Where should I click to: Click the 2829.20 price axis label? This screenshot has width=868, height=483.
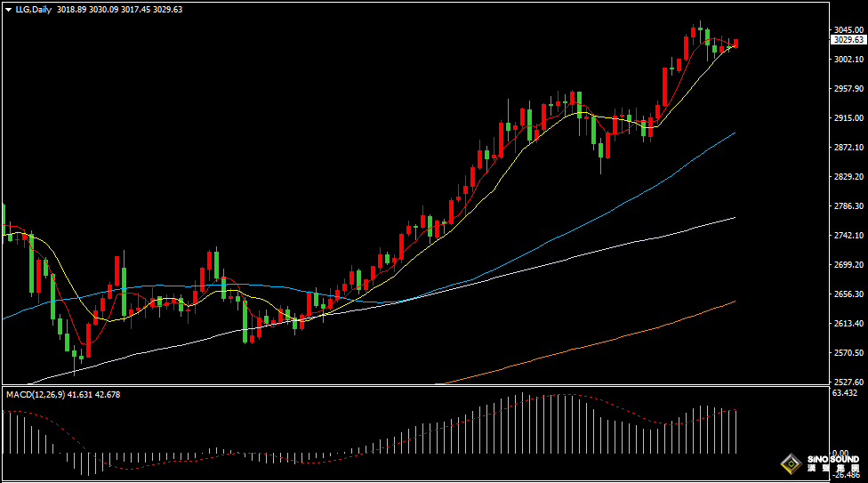pos(848,177)
